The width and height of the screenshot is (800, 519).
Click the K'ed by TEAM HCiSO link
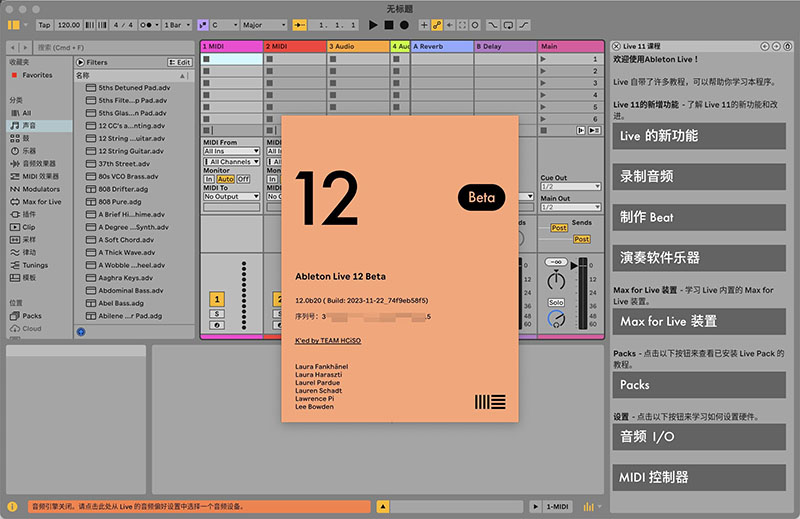point(328,340)
